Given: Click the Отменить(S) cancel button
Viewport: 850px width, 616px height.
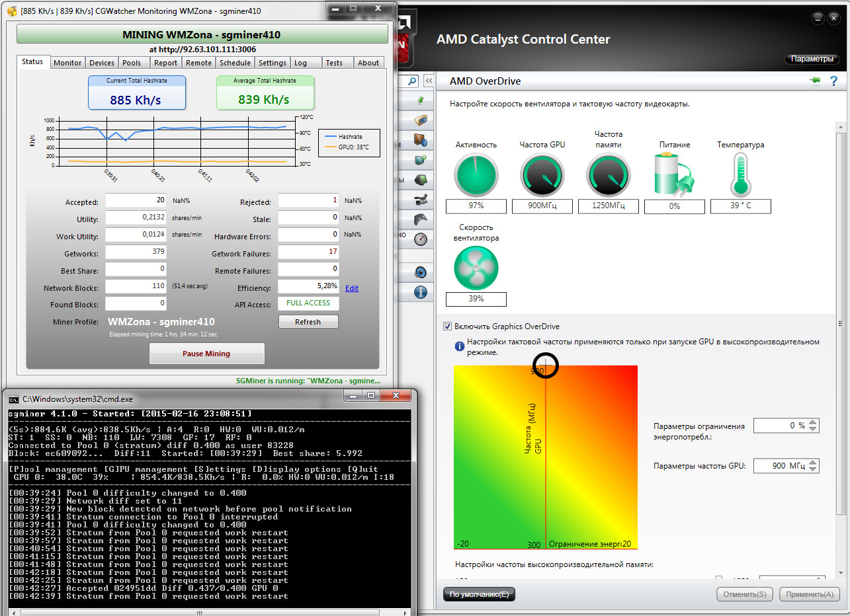Looking at the screenshot, I should point(744,594).
